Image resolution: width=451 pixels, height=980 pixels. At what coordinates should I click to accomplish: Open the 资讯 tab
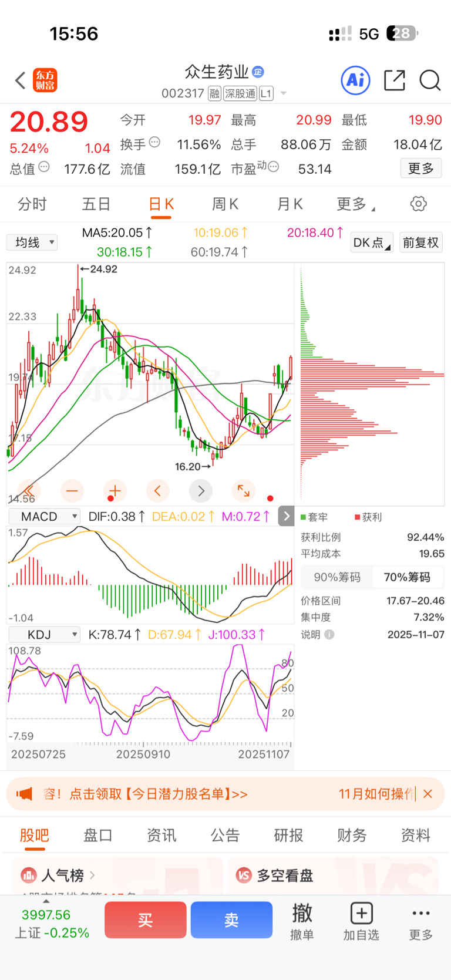tap(161, 835)
